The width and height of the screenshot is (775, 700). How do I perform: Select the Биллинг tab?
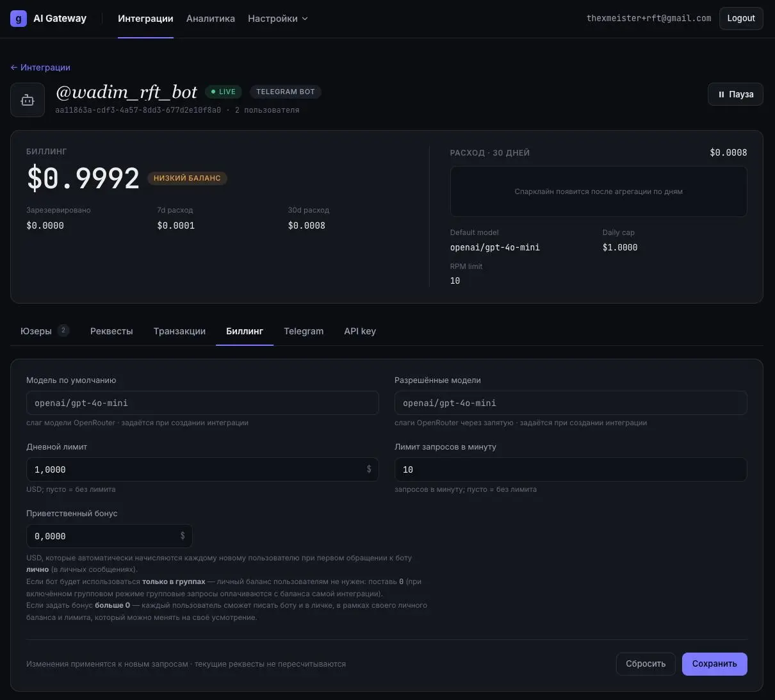[x=245, y=331]
